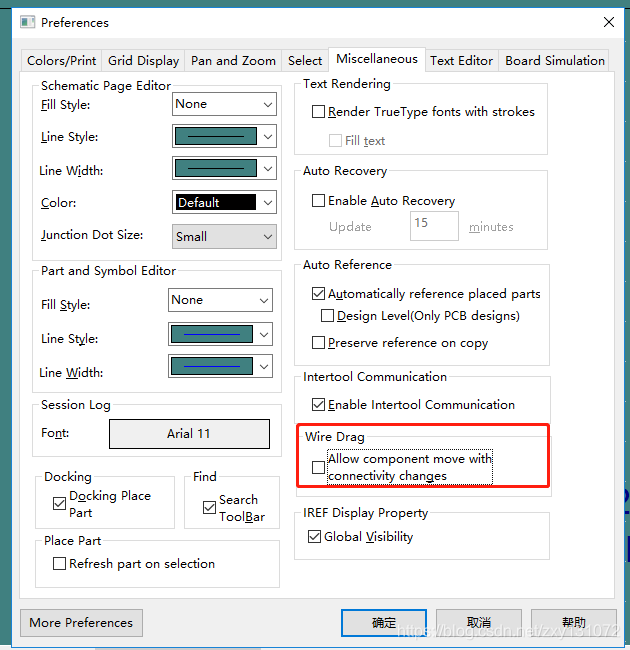
Task: Toggle Render TrueType fonts with strokes
Action: click(319, 112)
